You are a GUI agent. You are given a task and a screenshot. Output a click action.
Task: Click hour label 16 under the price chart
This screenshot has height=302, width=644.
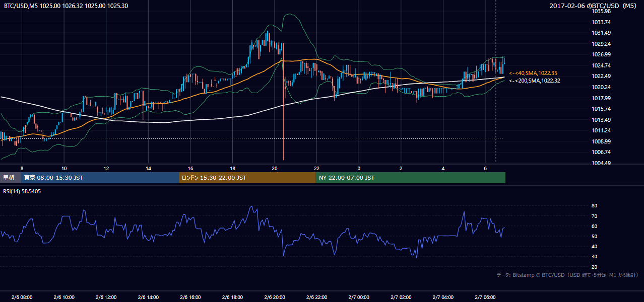point(190,168)
